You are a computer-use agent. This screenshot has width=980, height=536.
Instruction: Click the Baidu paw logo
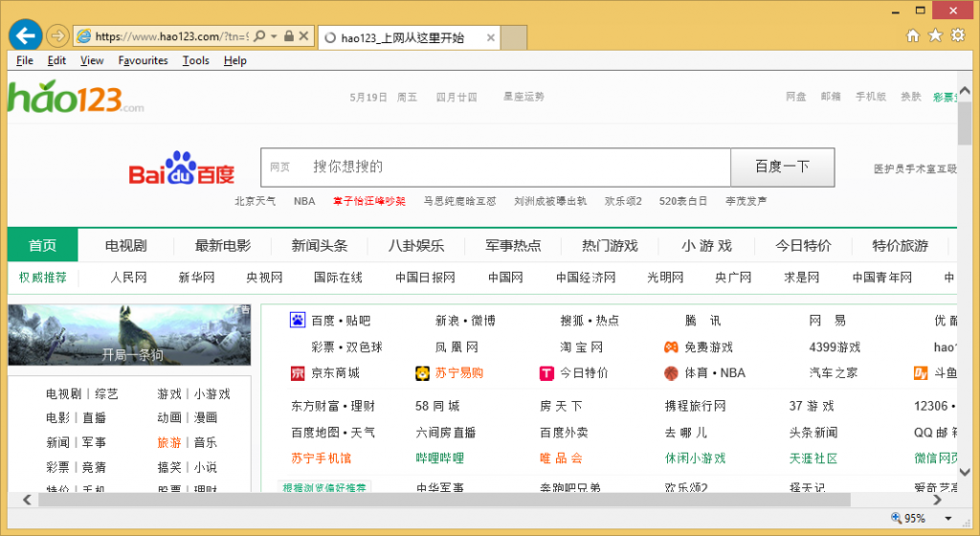(x=182, y=168)
